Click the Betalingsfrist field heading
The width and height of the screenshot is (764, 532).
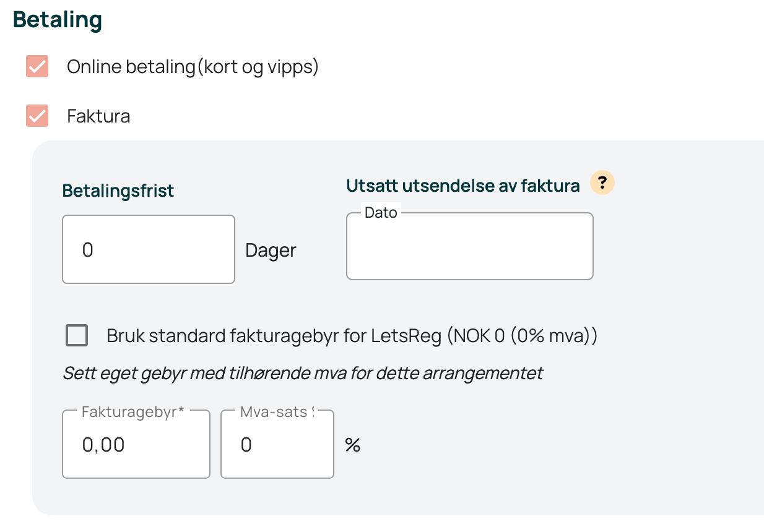[x=118, y=191]
